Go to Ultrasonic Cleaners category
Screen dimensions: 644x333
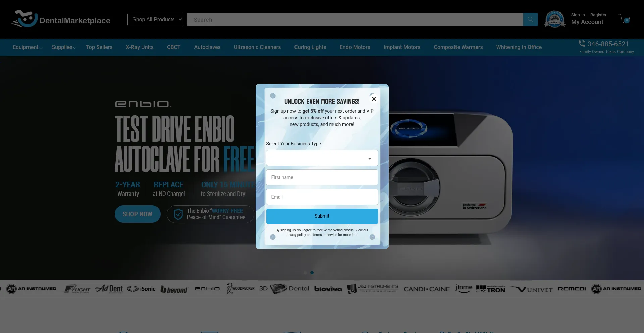pos(257,47)
